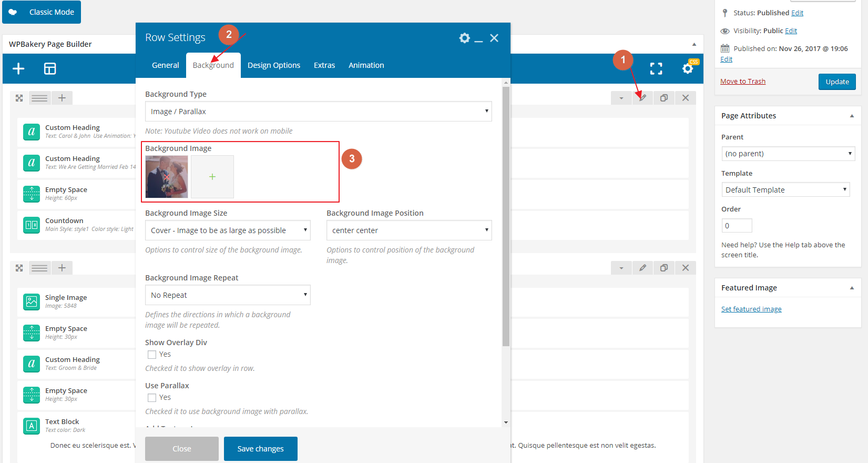The width and height of the screenshot is (868, 463).
Task: Select Carol & John Custom Heading element icon
Action: tap(32, 132)
